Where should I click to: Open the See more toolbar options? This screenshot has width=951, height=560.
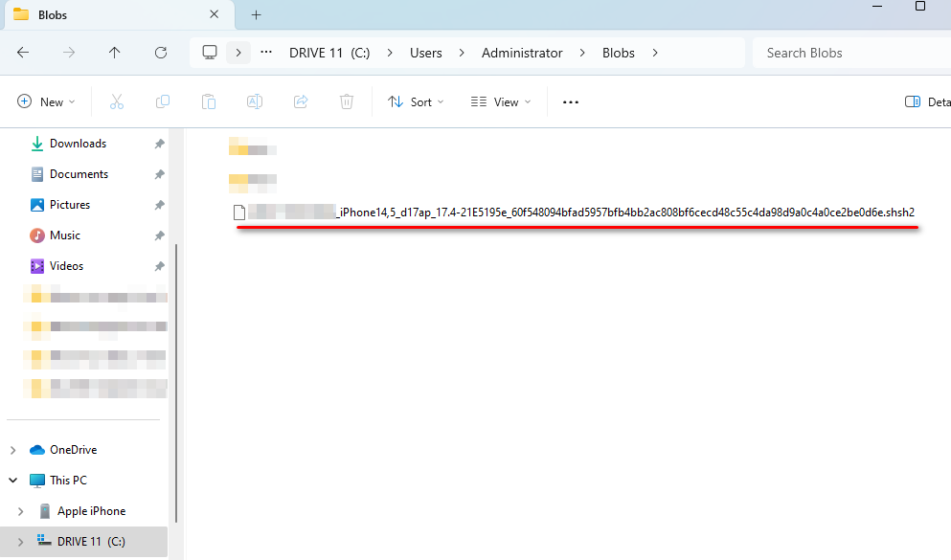click(571, 101)
